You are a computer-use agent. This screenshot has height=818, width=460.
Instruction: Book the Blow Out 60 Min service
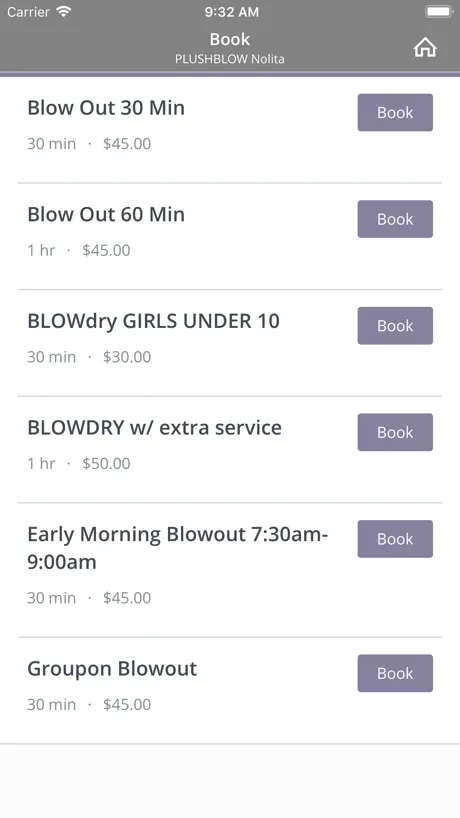point(395,219)
